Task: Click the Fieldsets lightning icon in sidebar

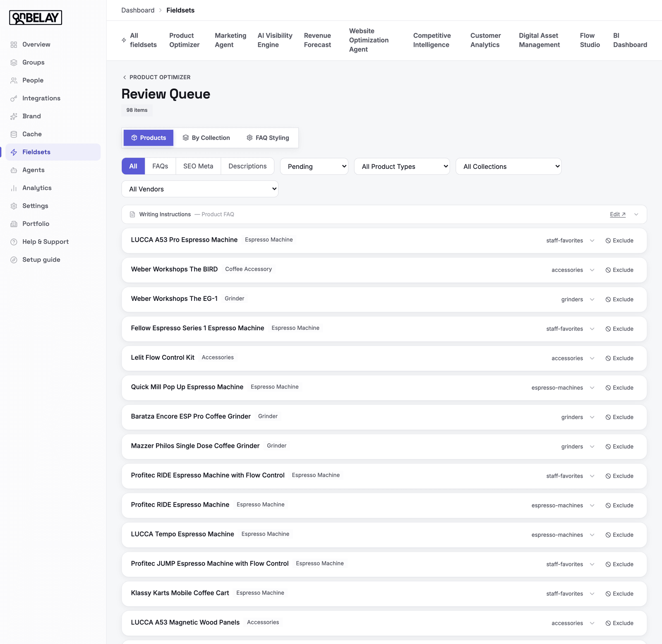Action: click(14, 152)
